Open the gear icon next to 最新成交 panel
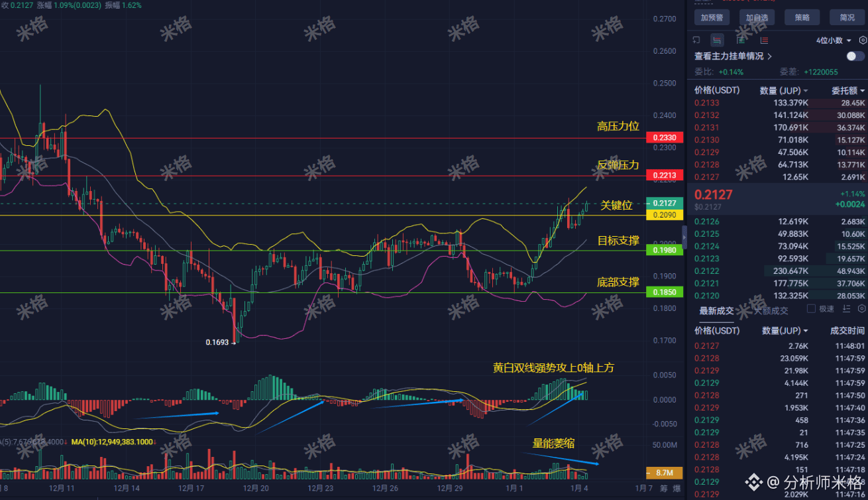The image size is (868, 500). 860,308
